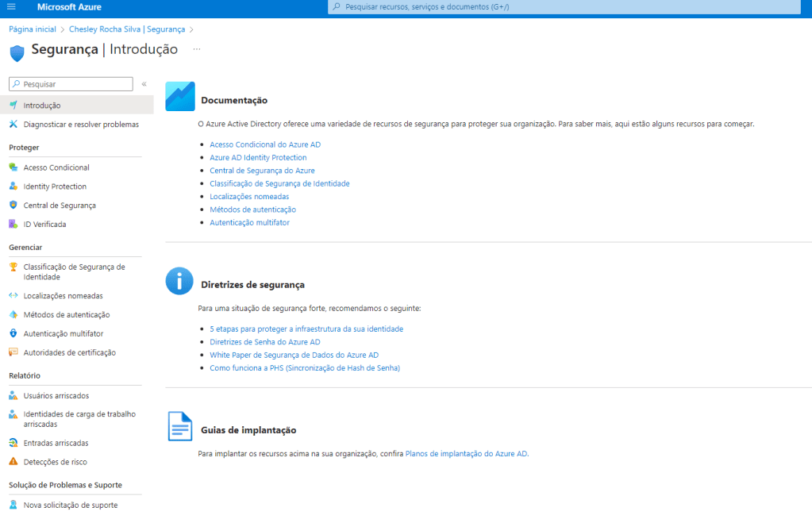The image size is (812, 519).
Task: Open the ellipsis more options beside Introdução
Action: point(197,49)
